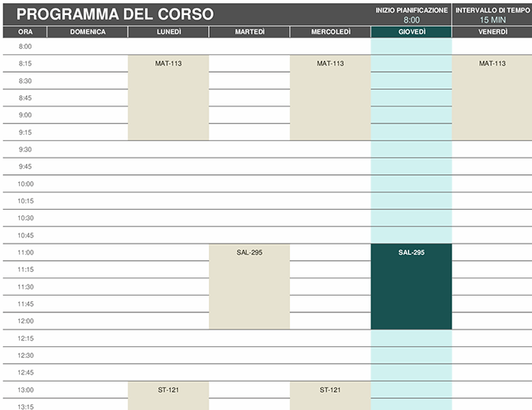Select the MERCOLEDÌ column header
This screenshot has width=532, height=410.
pyautogui.click(x=330, y=32)
